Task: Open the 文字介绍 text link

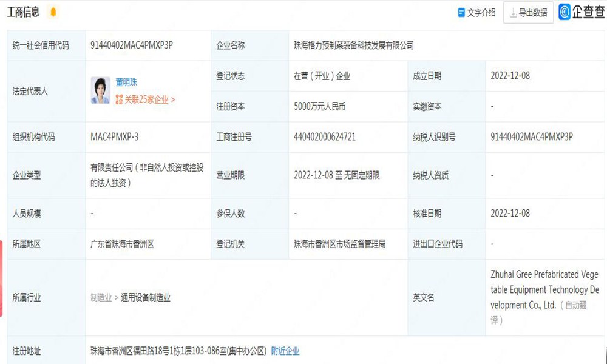Action: (481, 12)
